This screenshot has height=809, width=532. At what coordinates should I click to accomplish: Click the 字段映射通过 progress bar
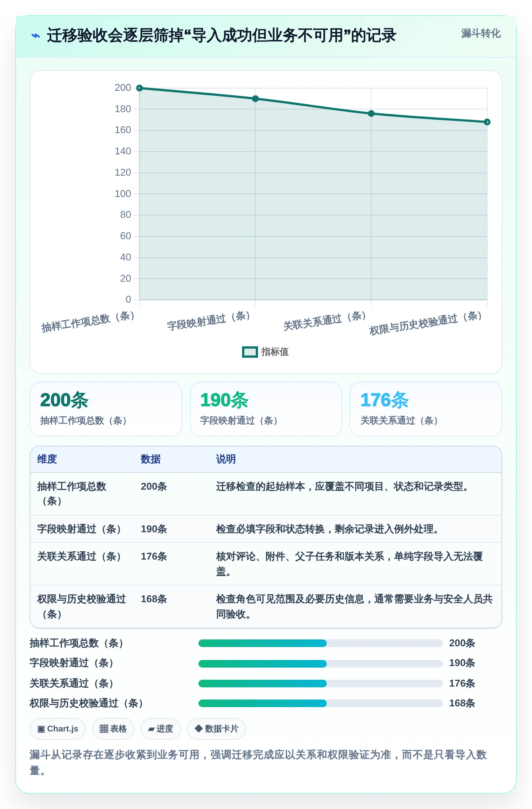click(320, 663)
